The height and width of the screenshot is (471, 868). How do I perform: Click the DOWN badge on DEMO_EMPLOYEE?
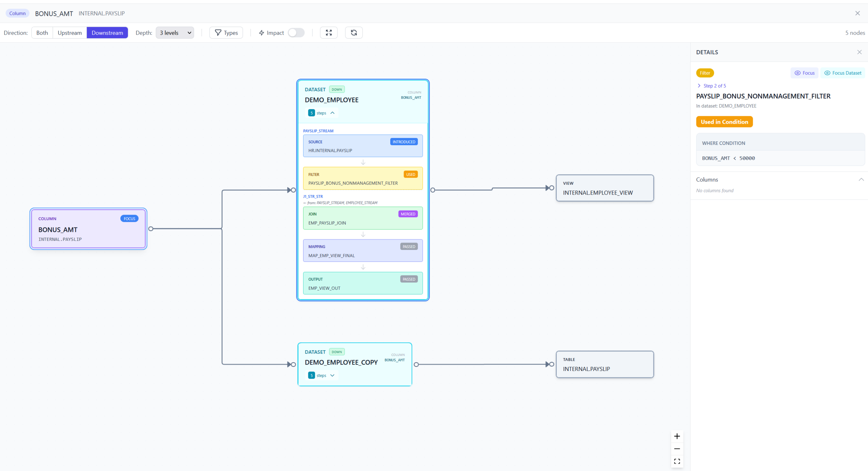pos(337,90)
